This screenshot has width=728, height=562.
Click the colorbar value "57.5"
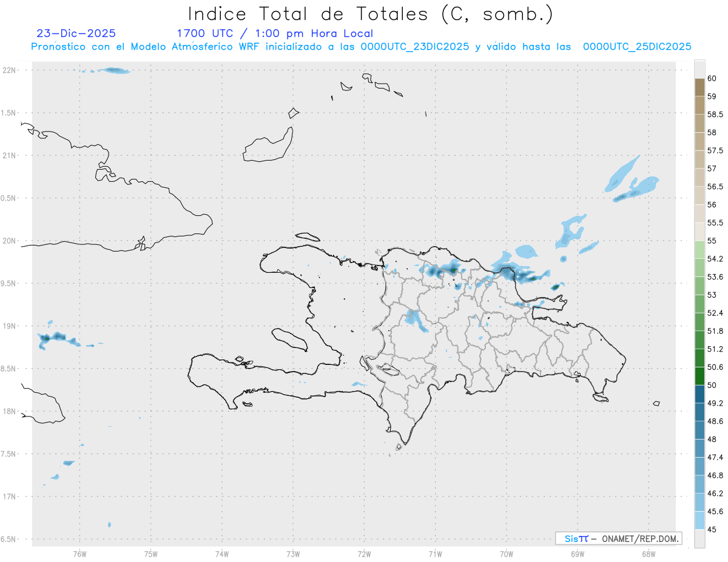coord(715,150)
